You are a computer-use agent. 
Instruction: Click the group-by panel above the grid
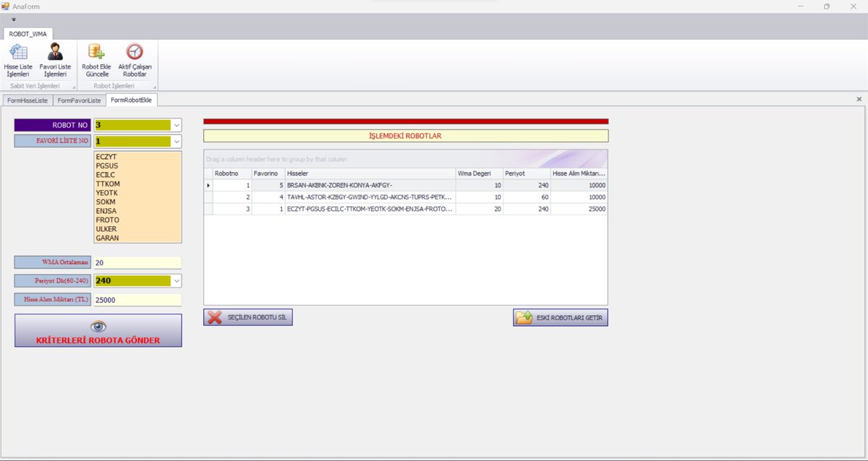(406, 158)
